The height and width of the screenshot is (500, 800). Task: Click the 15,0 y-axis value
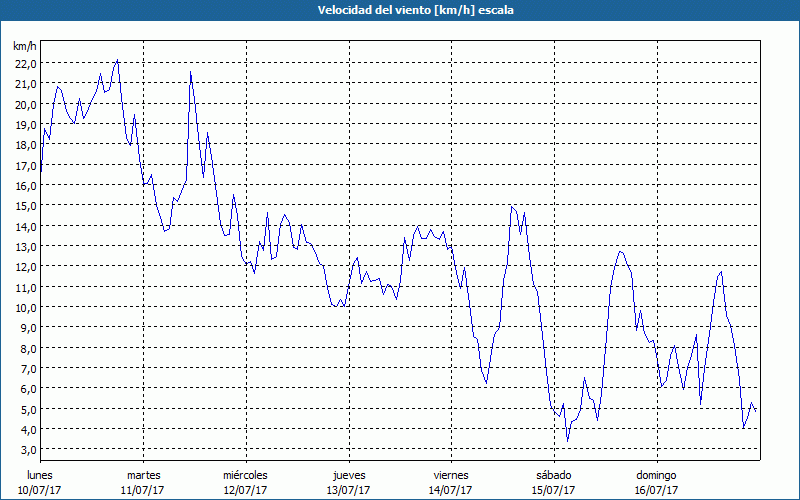pyautogui.click(x=26, y=206)
